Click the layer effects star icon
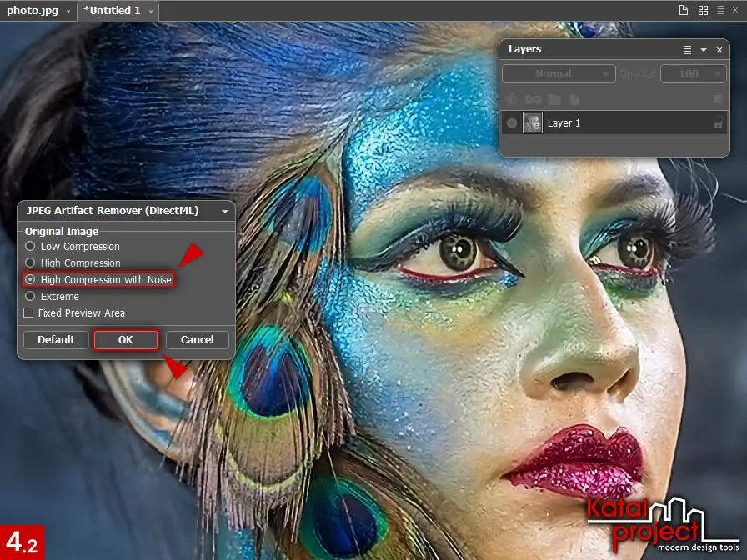The height and width of the screenshot is (560, 747). [512, 99]
